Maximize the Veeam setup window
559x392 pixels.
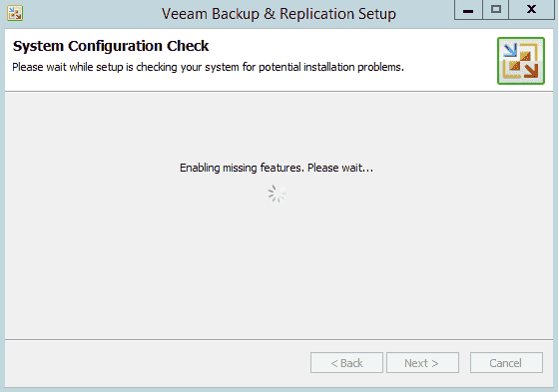495,10
